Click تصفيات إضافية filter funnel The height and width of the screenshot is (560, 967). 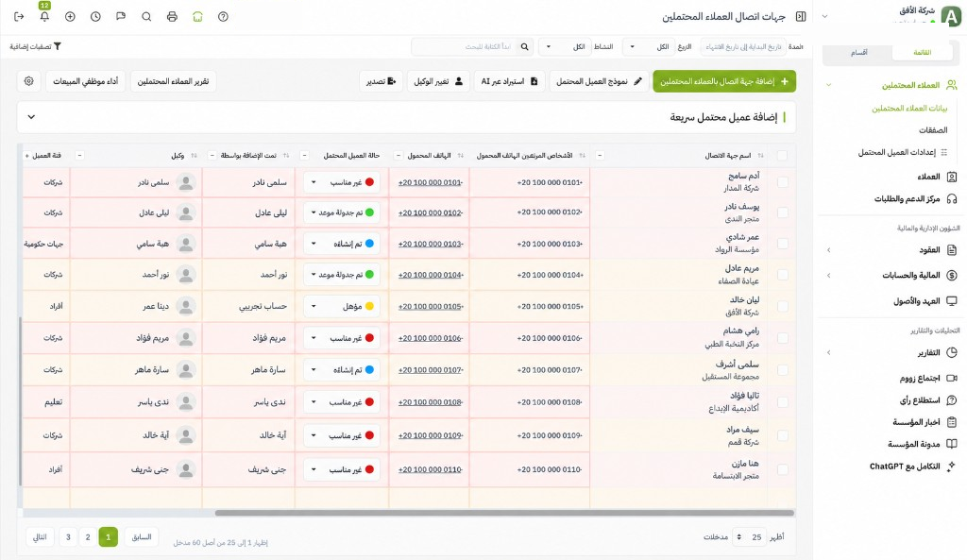point(35,47)
